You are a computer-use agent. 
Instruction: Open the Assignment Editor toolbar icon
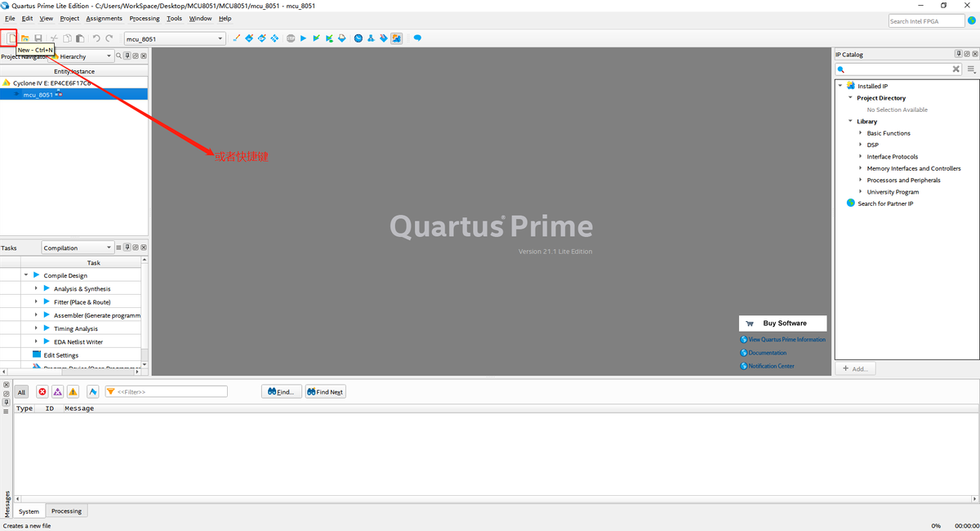point(249,38)
